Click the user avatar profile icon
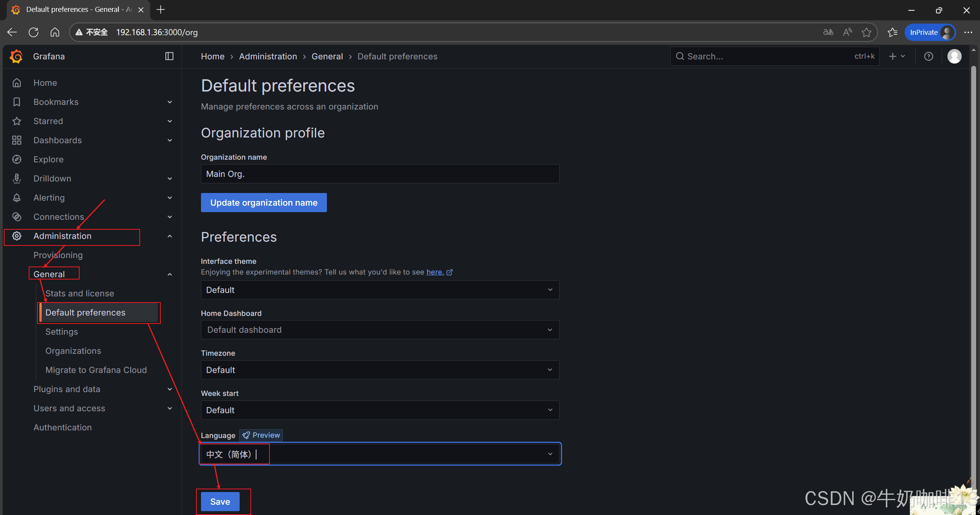 tap(954, 56)
